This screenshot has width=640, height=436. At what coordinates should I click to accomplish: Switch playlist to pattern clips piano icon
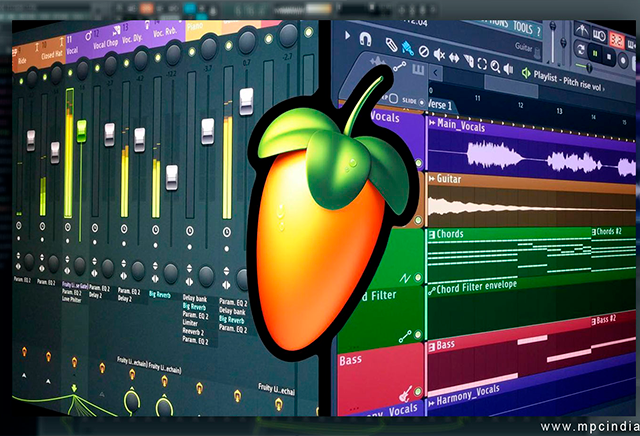pos(418,70)
